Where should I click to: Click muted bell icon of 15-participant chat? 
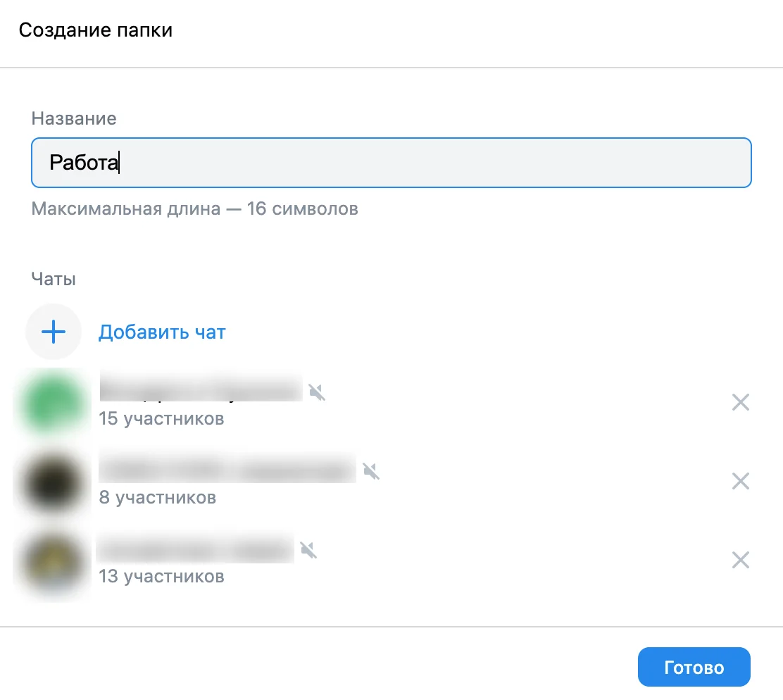coord(317,392)
